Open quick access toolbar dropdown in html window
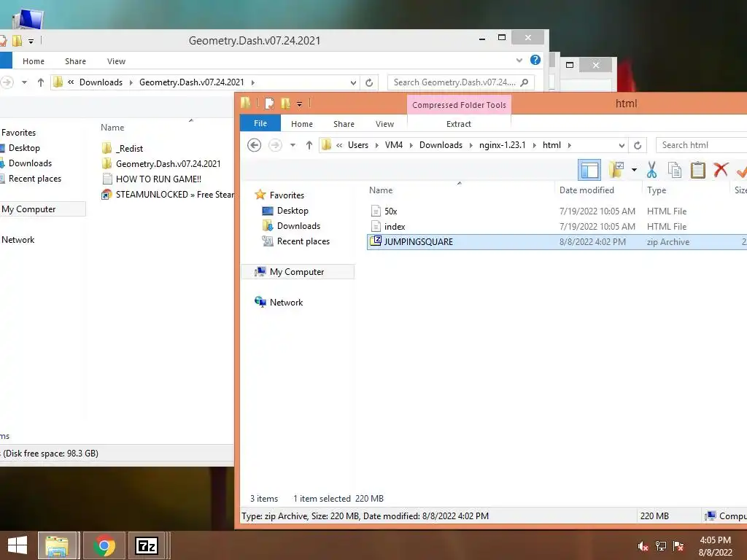 pyautogui.click(x=299, y=104)
